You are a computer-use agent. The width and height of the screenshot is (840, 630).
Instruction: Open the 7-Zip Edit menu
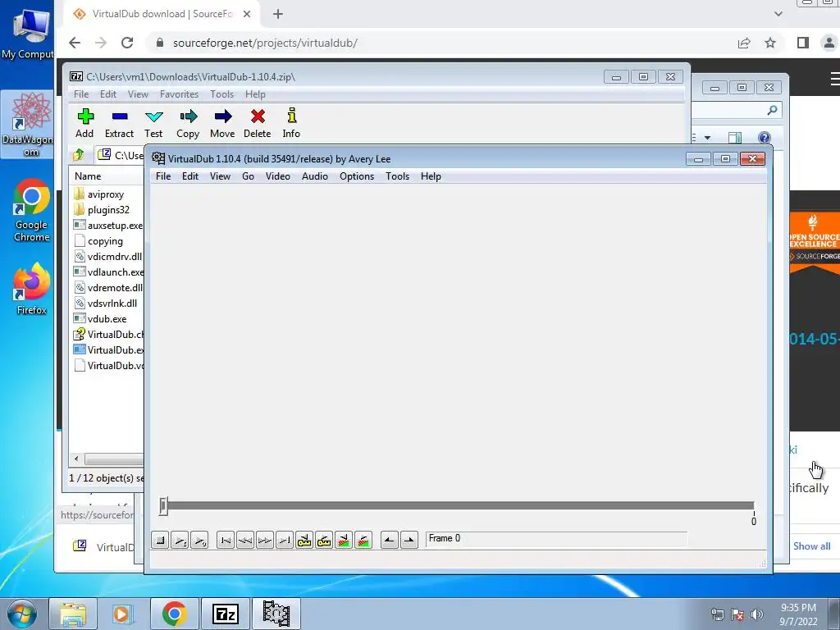point(108,94)
